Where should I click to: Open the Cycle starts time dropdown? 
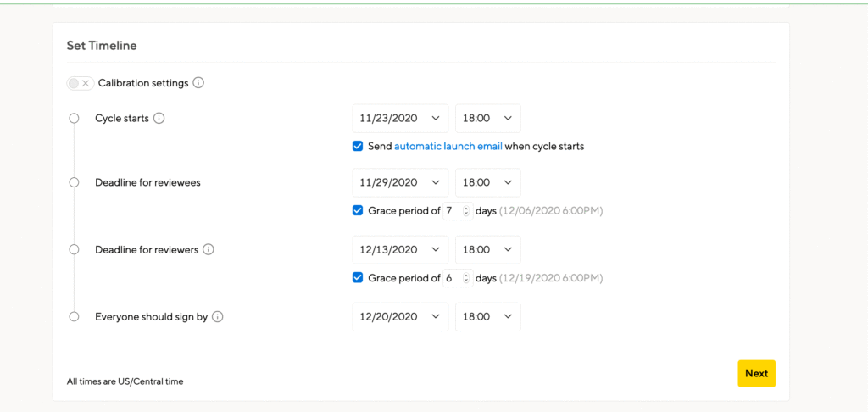487,119
